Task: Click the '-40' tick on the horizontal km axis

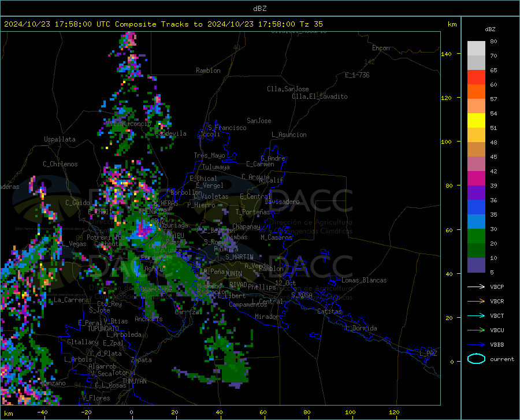Action: tap(42, 412)
